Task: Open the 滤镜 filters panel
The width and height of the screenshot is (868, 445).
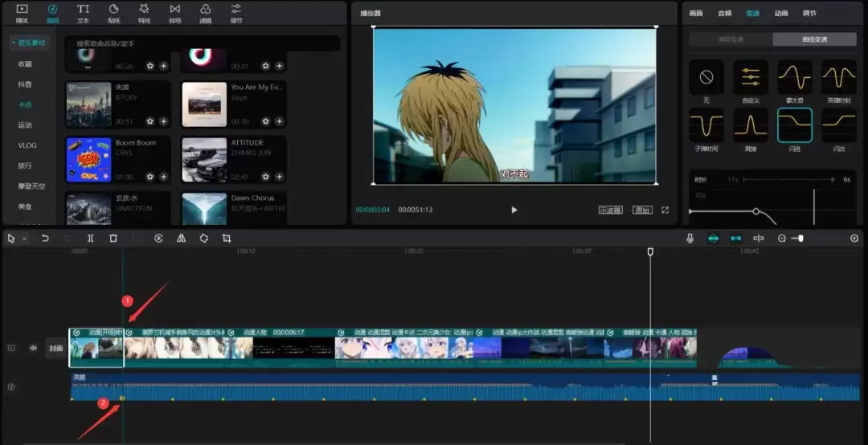Action: click(205, 12)
